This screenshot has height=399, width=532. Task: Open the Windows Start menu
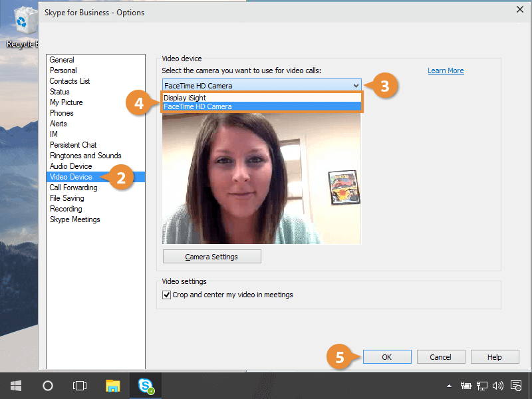(x=16, y=385)
